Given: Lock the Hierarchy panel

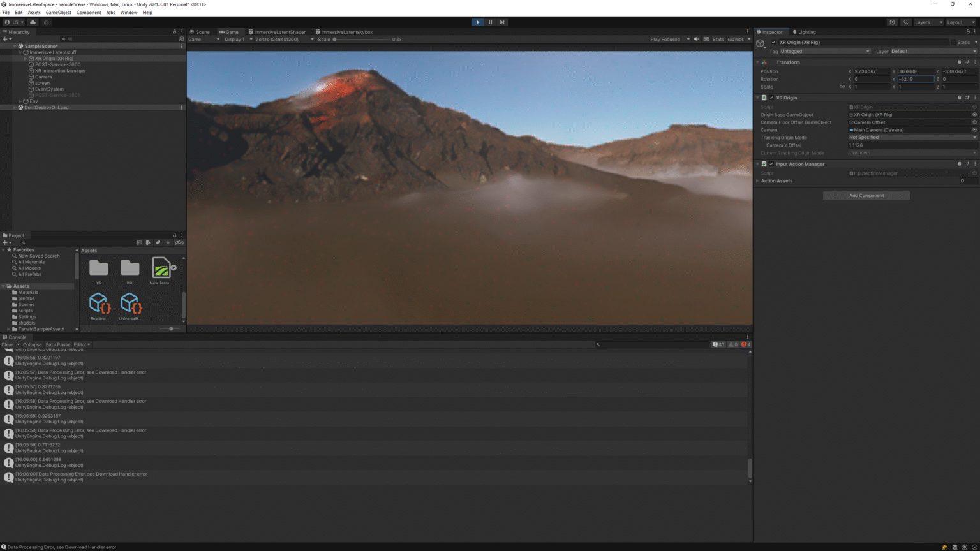Looking at the screenshot, I should point(174,32).
